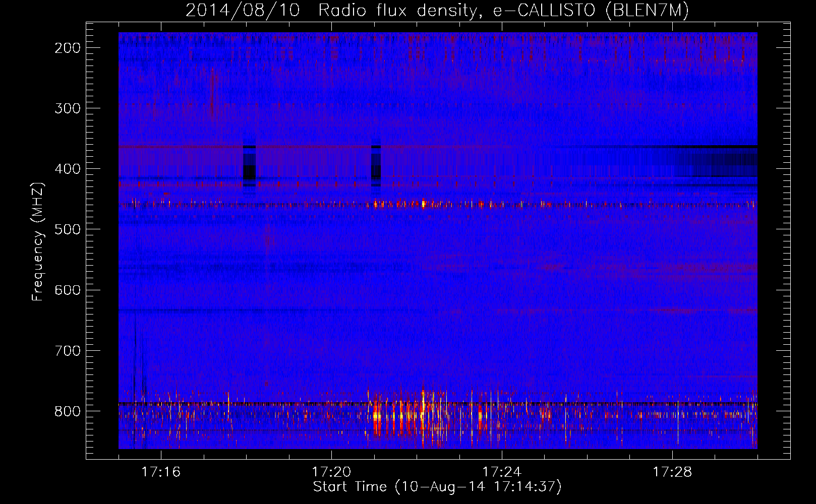816x504 pixels.
Task: Select the 400 frequency tick label
Action: pos(67,169)
